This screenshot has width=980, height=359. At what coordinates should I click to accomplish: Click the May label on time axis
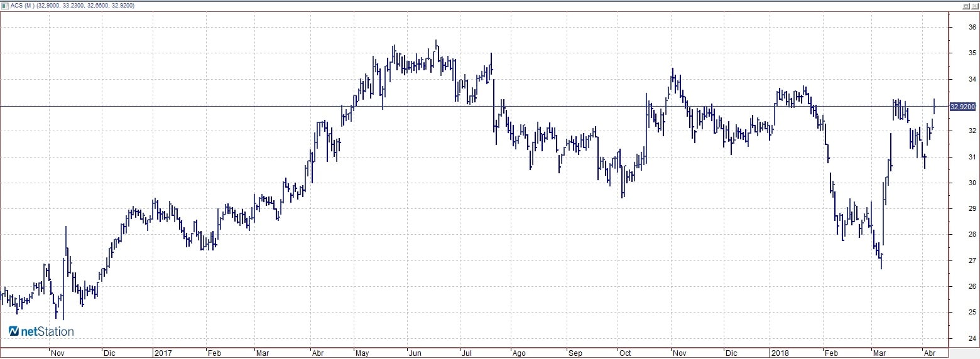[363, 353]
